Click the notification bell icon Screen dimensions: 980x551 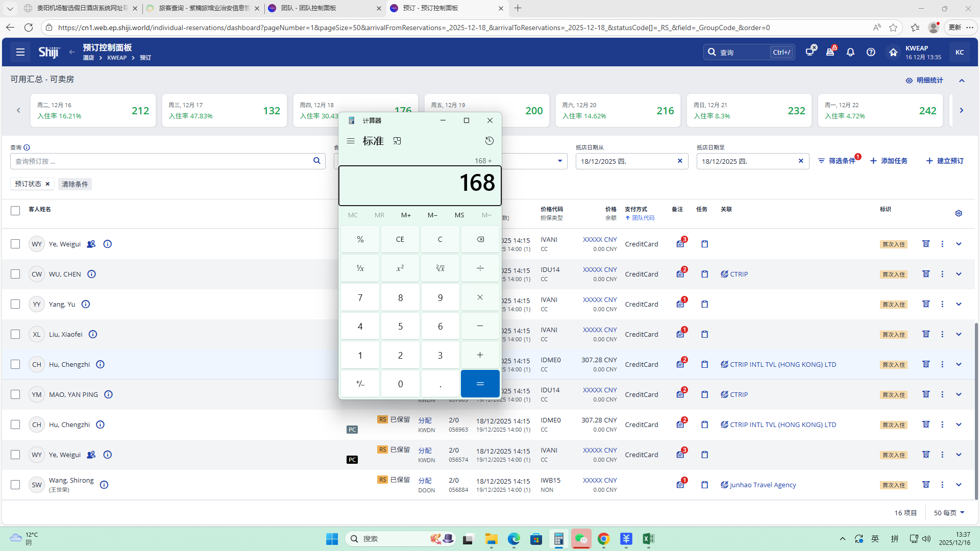(850, 52)
